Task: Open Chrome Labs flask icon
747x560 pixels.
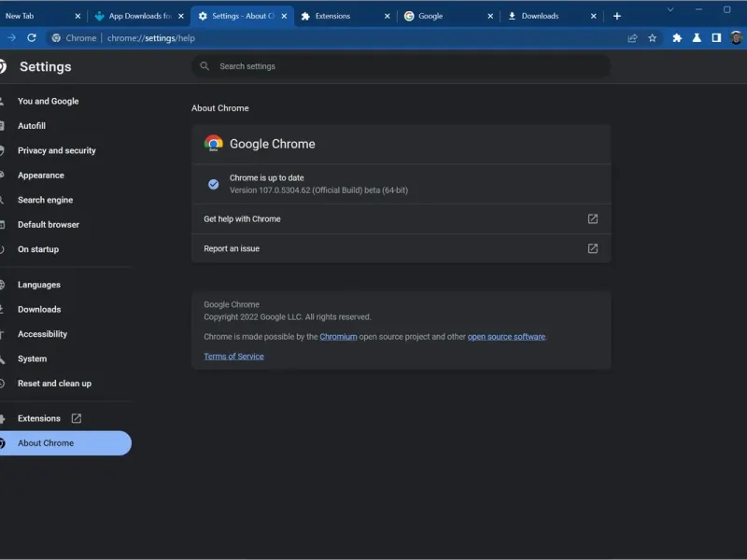Action: pyautogui.click(x=697, y=38)
